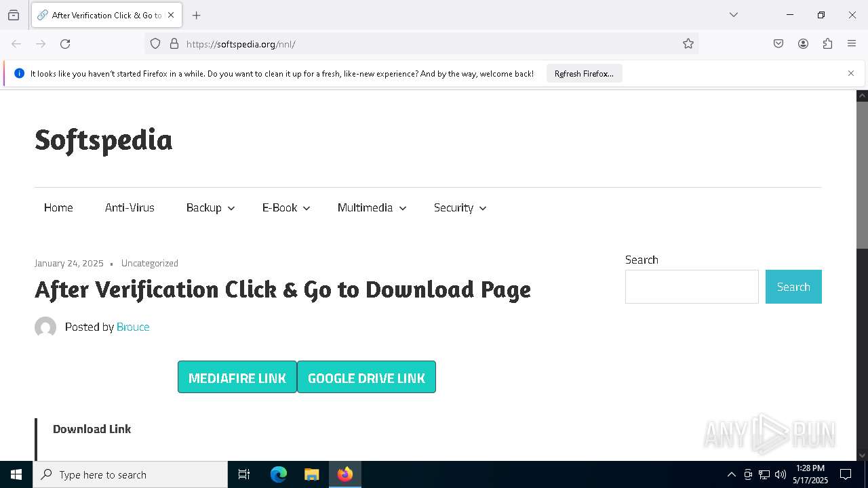Expand Backup submenu chevron
Image resolution: width=868 pixels, height=488 pixels.
tap(231, 208)
